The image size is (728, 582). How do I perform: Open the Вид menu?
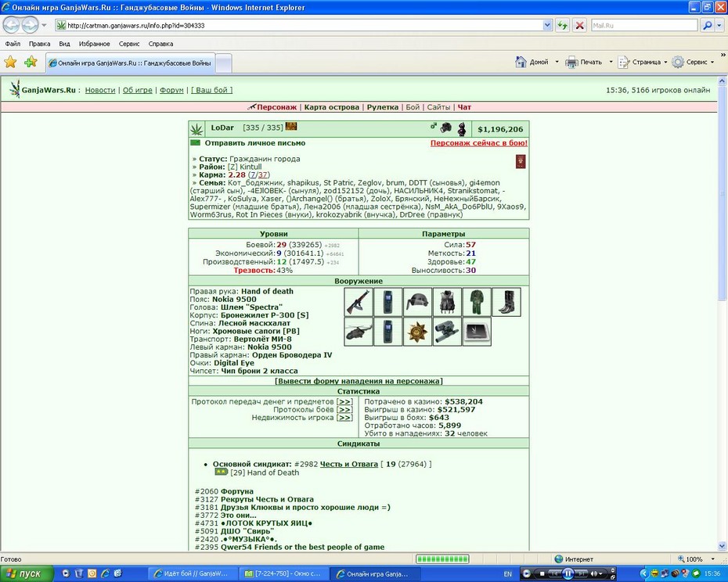click(64, 44)
